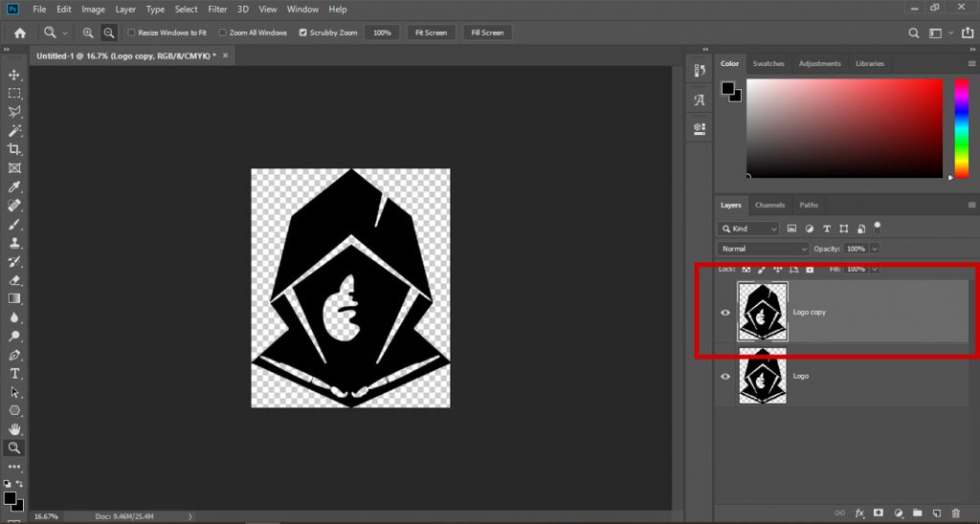This screenshot has width=980, height=524.
Task: Select the Gradient tool
Action: (x=13, y=298)
